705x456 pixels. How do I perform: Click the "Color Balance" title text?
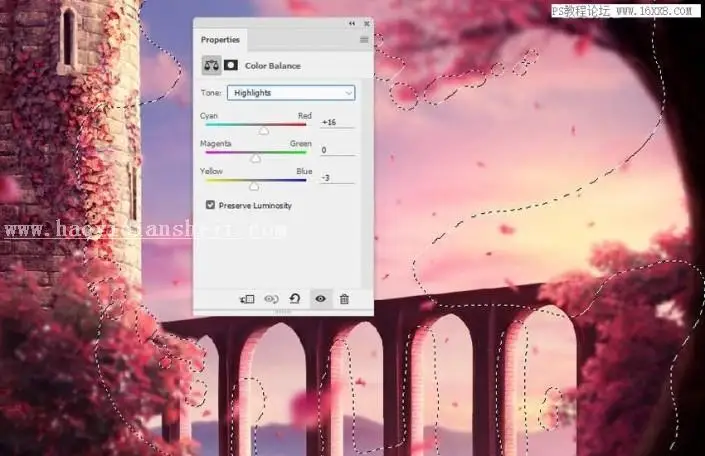[272, 66]
